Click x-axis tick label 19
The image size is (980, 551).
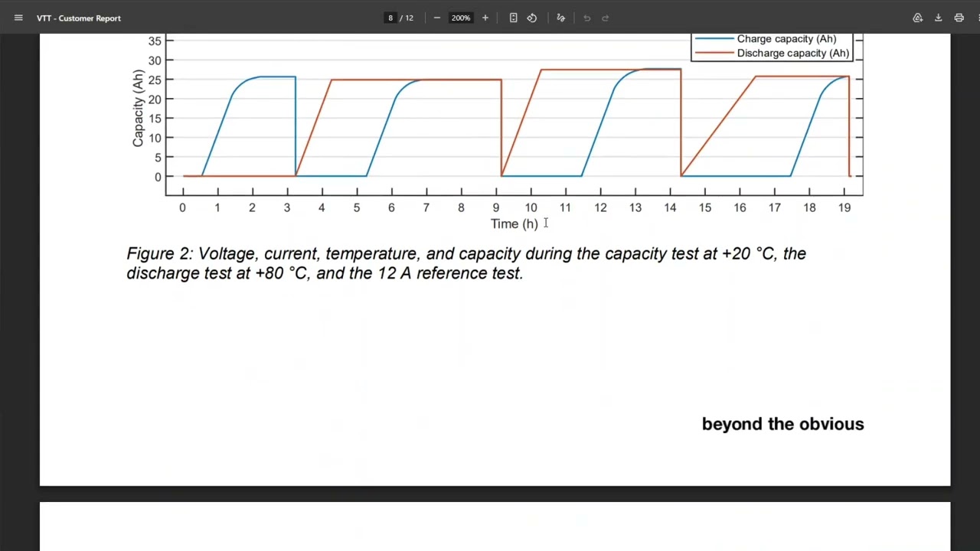[844, 207]
